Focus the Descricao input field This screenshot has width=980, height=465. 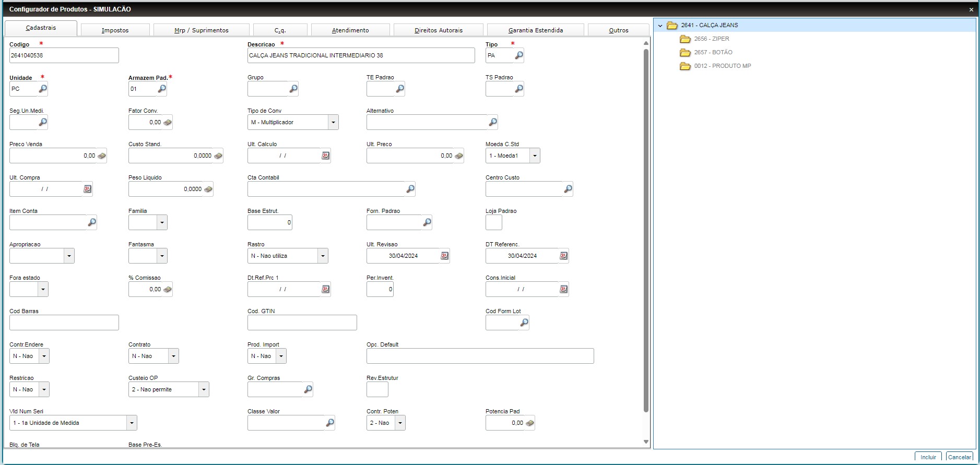pos(361,55)
